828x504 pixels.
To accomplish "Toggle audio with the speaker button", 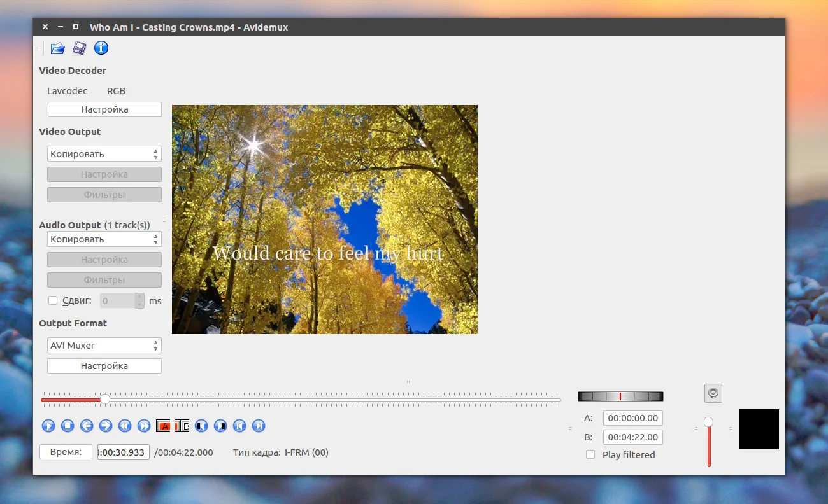I will (x=713, y=393).
